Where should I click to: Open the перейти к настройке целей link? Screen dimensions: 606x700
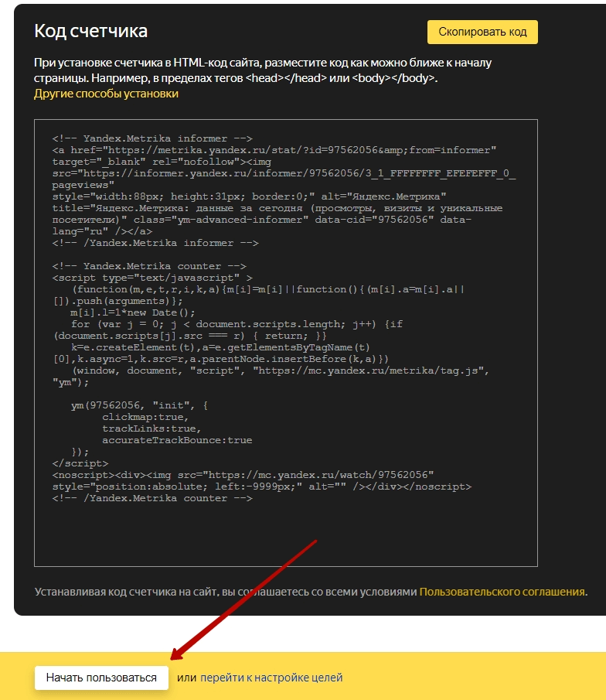[x=271, y=678]
